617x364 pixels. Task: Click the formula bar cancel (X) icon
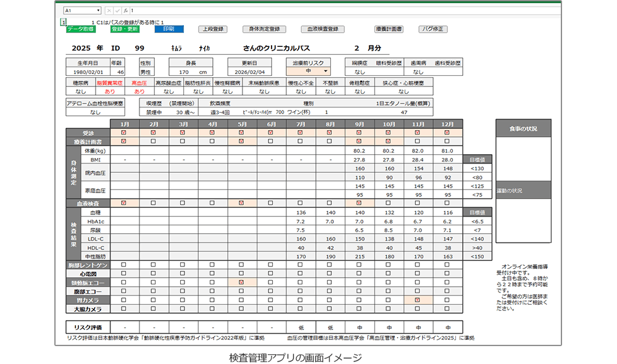tap(109, 10)
